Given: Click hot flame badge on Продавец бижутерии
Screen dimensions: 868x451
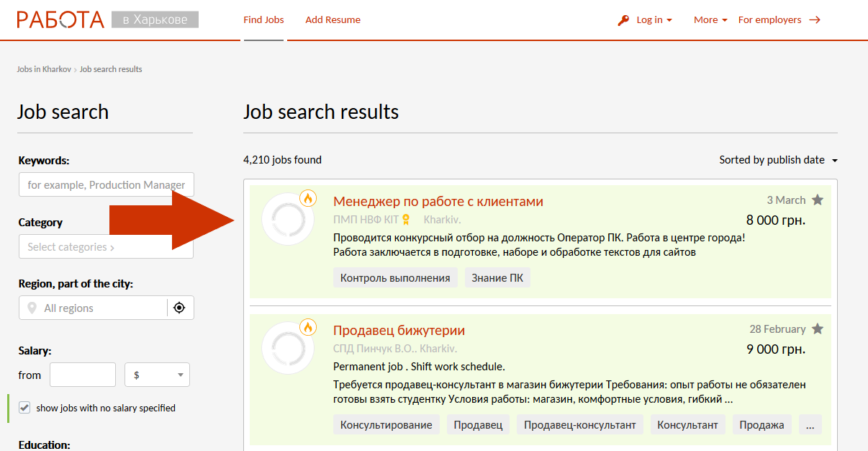Looking at the screenshot, I should click(x=308, y=328).
